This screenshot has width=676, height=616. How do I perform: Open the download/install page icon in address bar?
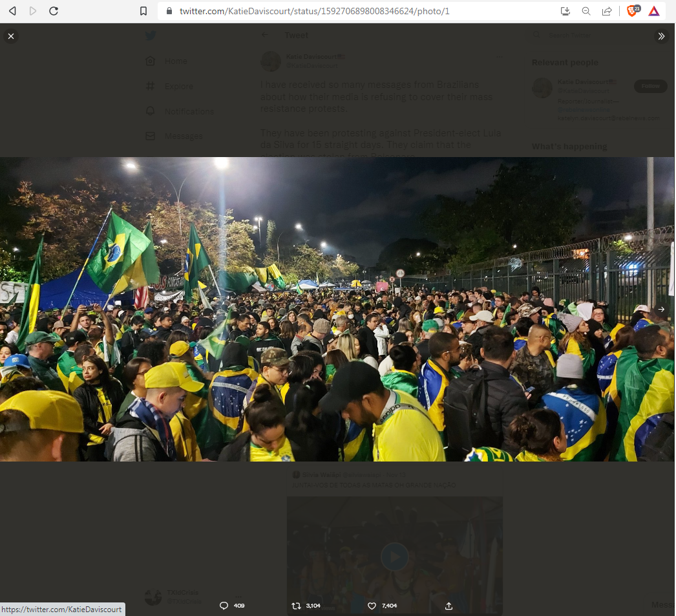coord(565,11)
